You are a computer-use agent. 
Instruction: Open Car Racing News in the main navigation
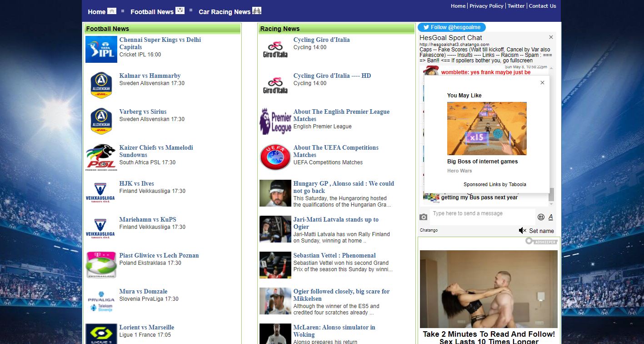(x=225, y=12)
